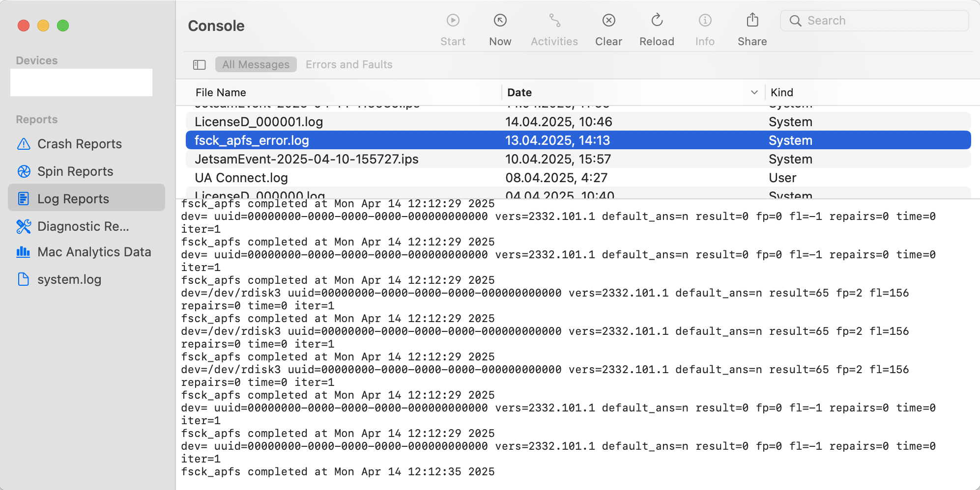Click the User kind cell for UA Connect.log
Screen dimensions: 980x490
tap(782, 178)
